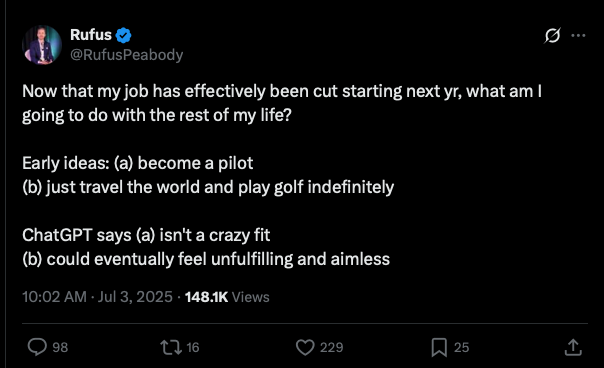604x368 pixels.
Task: Click the 16 reposts count
Action: [193, 347]
